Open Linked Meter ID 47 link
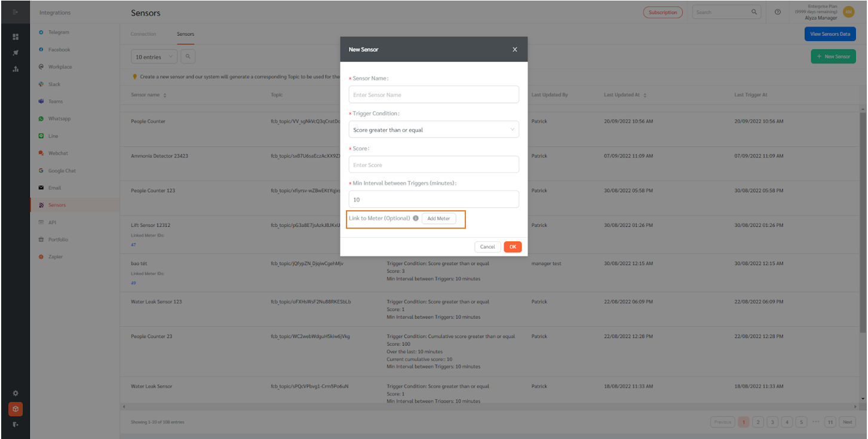868x439 pixels. (133, 244)
